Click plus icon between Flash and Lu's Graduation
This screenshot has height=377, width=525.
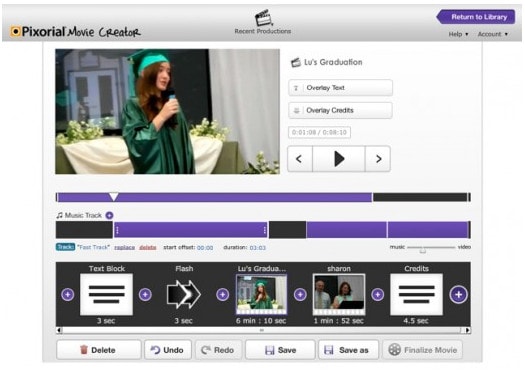[223, 295]
